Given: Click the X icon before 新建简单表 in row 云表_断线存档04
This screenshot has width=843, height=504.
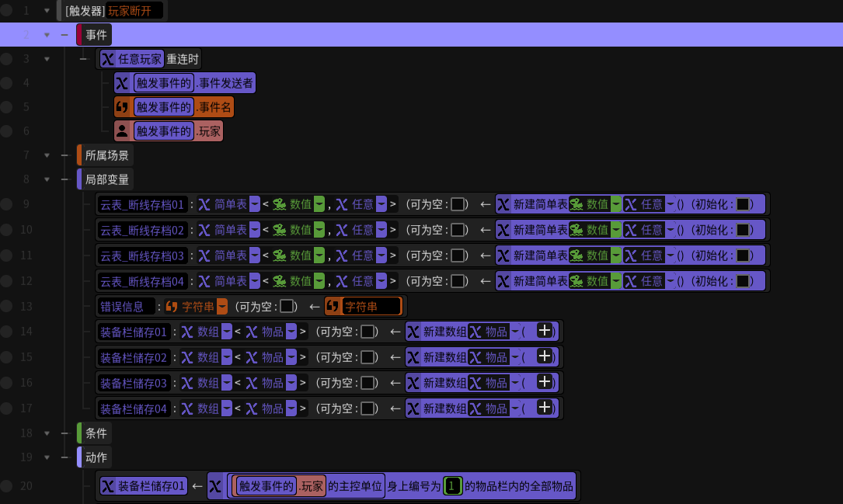Looking at the screenshot, I should [503, 281].
